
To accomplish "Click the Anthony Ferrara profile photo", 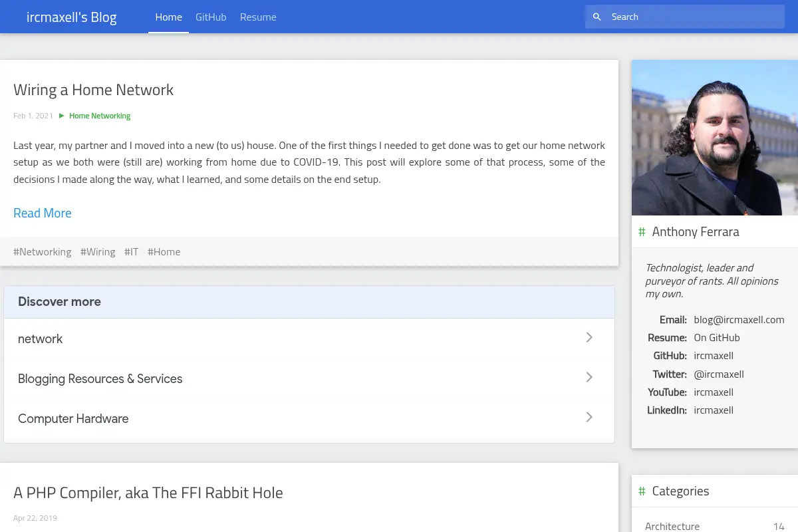I will tap(715, 138).
